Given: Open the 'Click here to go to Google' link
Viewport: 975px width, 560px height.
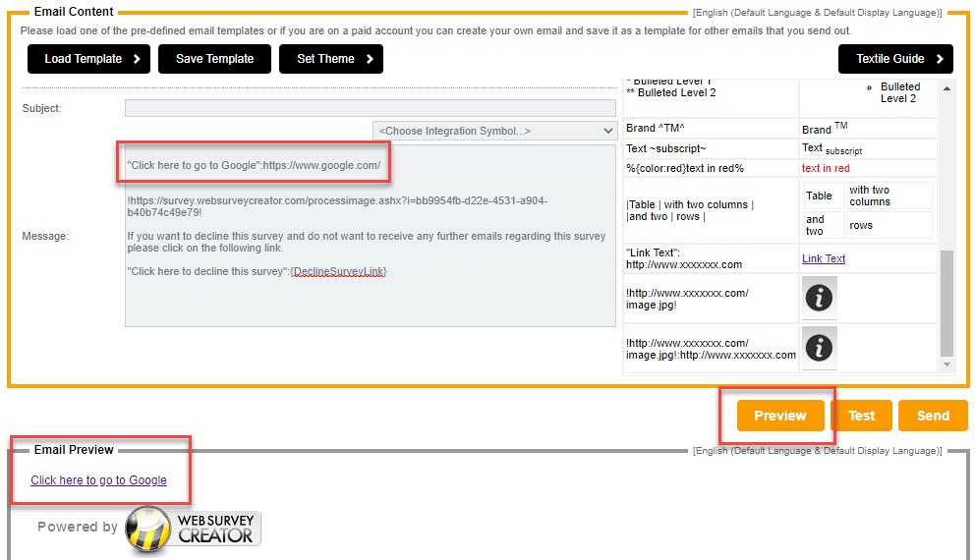Looking at the screenshot, I should pos(98,480).
